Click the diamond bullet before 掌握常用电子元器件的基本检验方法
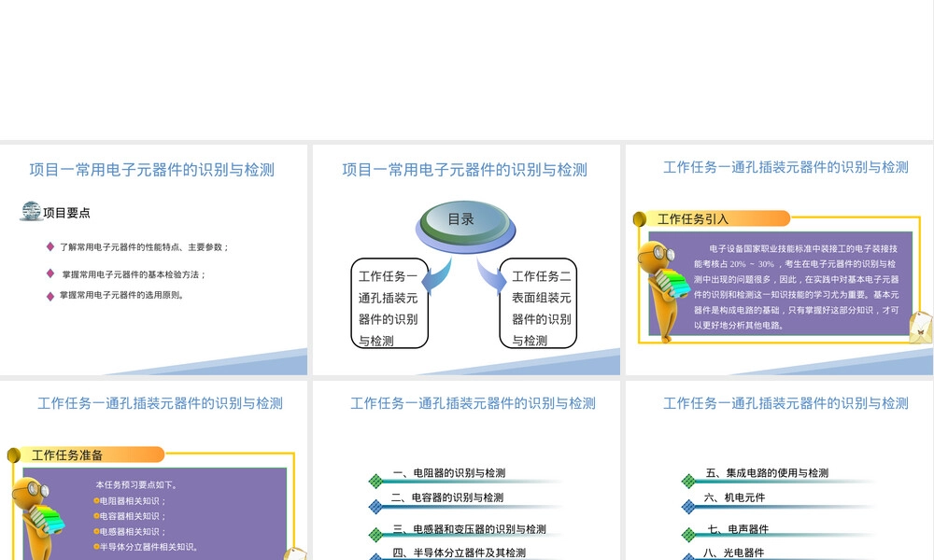 click(50, 273)
